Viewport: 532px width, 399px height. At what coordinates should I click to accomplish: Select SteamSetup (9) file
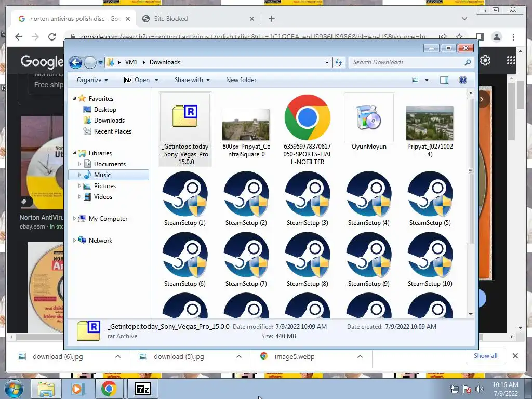[369, 260]
